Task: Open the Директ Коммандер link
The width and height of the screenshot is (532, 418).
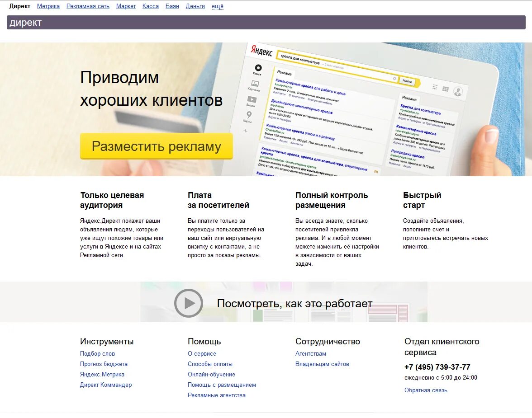Action: (x=106, y=385)
